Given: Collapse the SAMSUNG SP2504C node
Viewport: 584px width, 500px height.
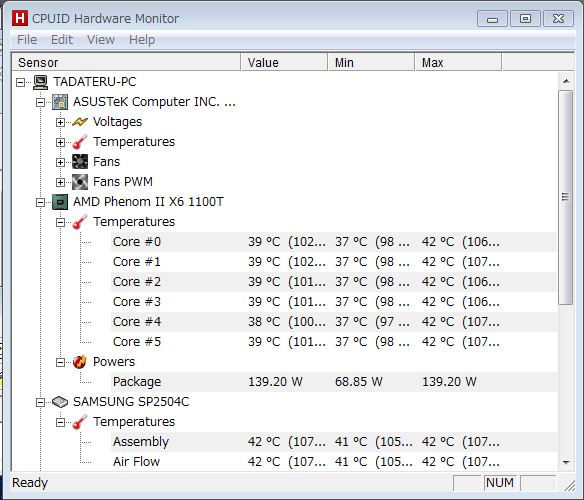Looking at the screenshot, I should coord(40,402).
